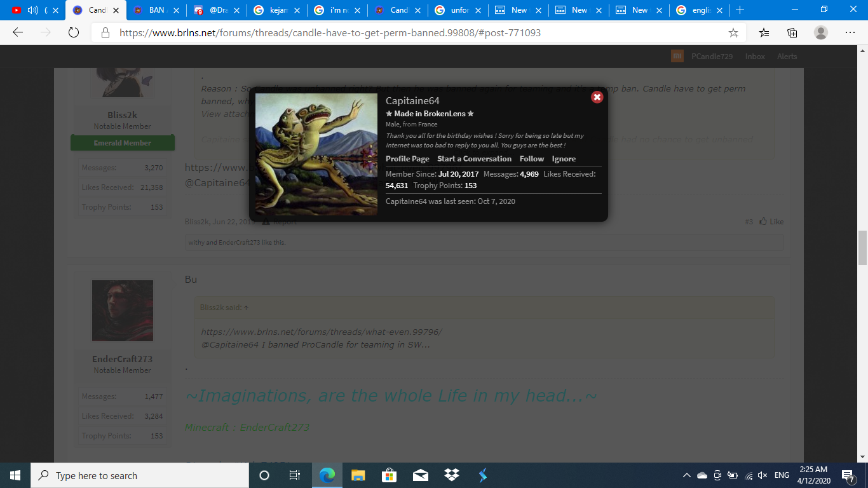The width and height of the screenshot is (868, 488).
Task: Add page to favorites star icon
Action: [733, 32]
